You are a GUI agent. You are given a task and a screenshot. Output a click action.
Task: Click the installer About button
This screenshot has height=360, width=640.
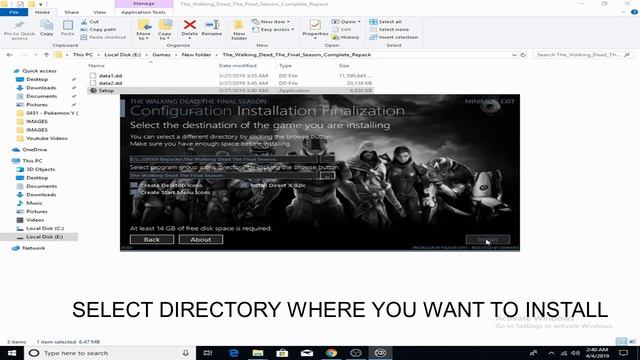point(201,240)
